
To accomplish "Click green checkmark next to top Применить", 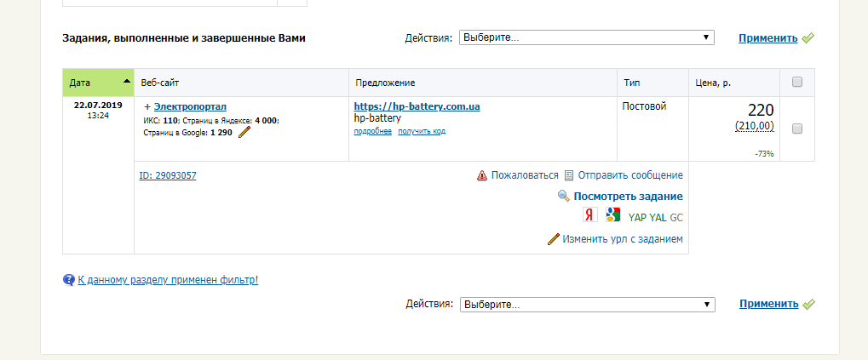I will [x=808, y=37].
